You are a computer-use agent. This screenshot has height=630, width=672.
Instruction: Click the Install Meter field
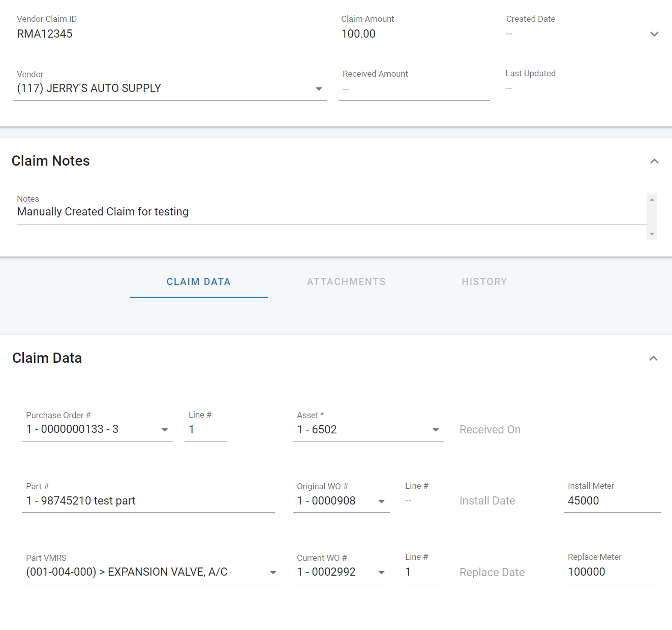point(612,501)
